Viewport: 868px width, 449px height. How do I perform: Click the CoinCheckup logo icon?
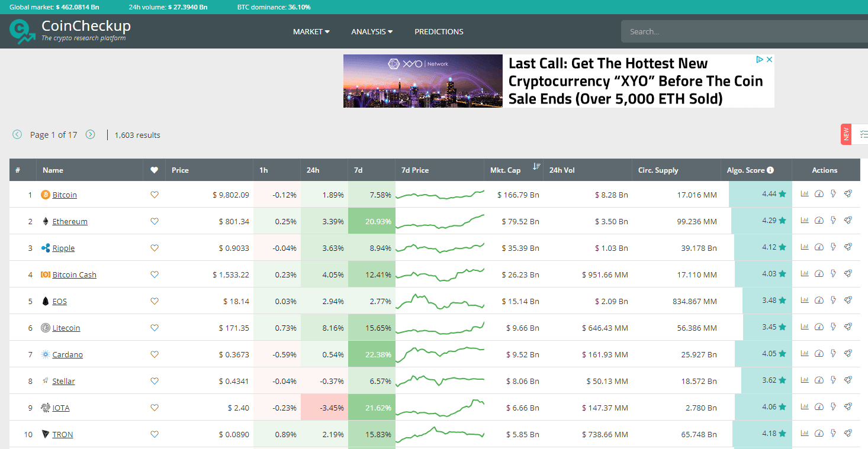(22, 31)
